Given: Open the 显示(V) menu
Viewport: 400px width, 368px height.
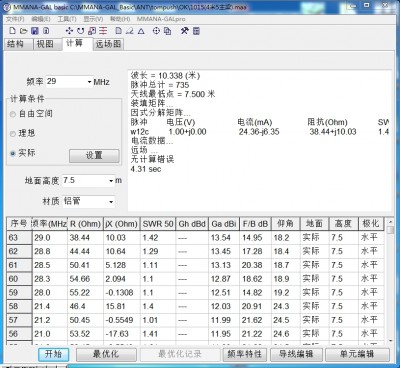Looking at the screenshot, I should pyautogui.click(x=93, y=19).
